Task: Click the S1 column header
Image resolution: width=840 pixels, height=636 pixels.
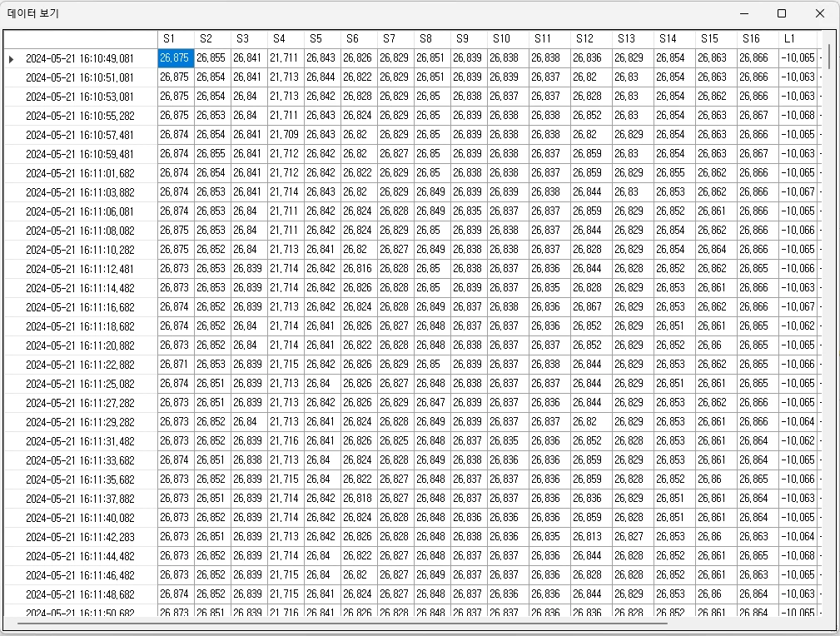Action: click(176, 39)
